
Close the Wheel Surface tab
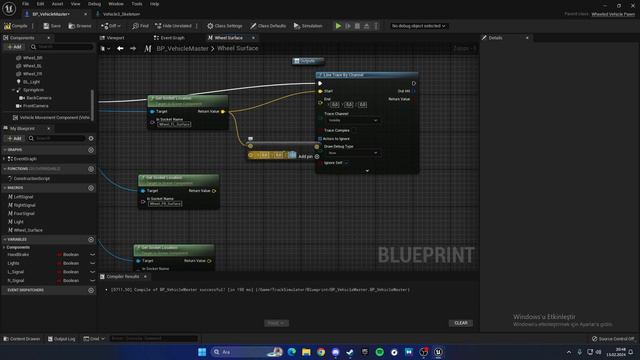tap(253, 38)
